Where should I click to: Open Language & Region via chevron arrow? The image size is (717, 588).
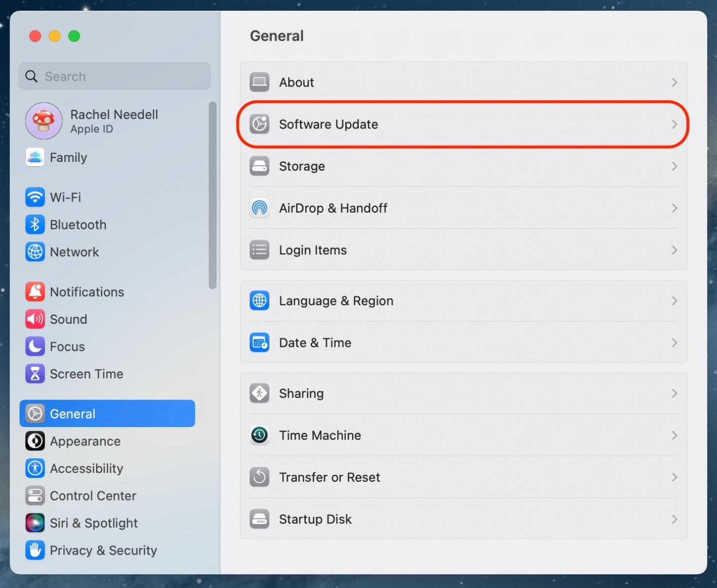674,301
